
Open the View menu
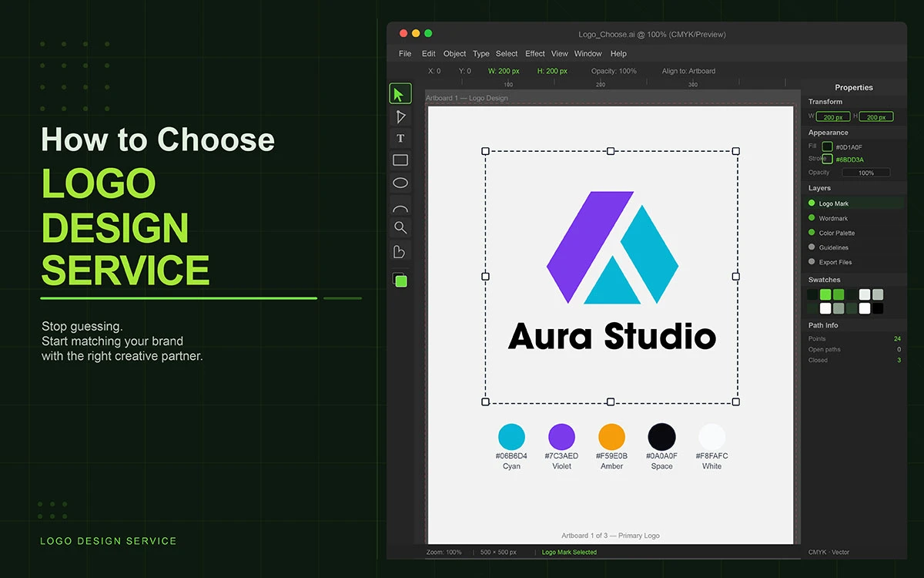(560, 54)
